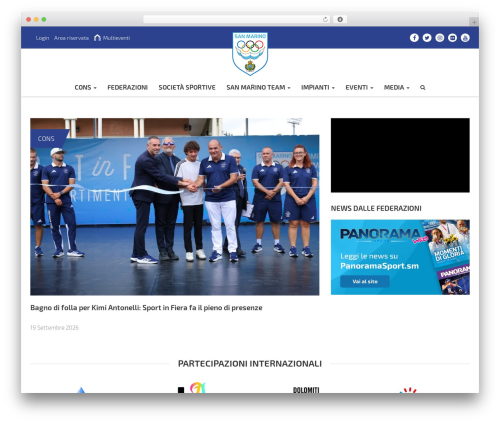The width and height of the screenshot is (500, 423).
Task: Click the Multieventi arch icon
Action: pos(97,38)
